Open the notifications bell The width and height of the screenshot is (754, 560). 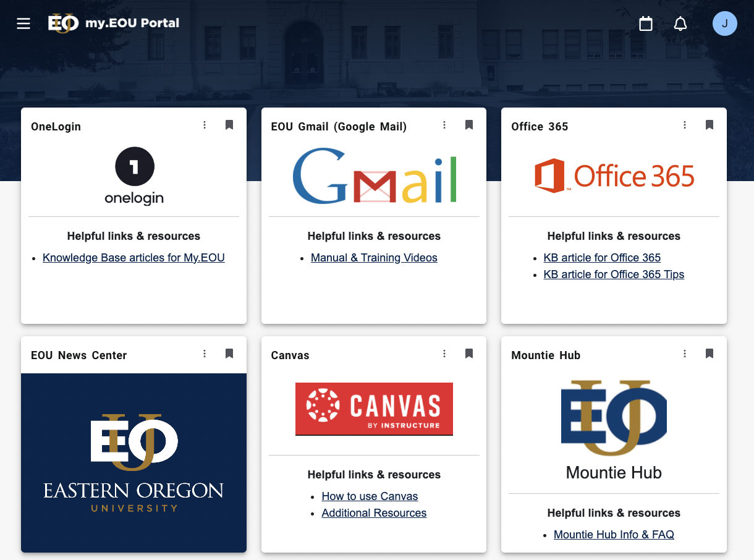click(x=680, y=24)
